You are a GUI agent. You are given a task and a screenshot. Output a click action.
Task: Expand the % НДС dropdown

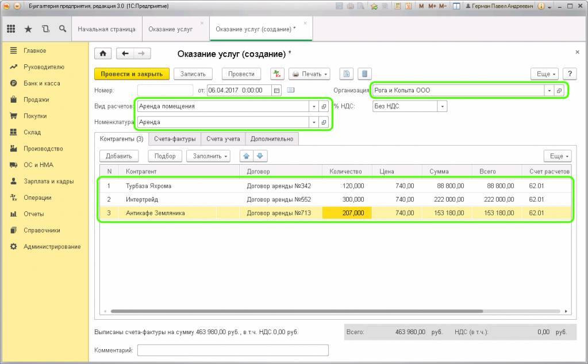tap(443, 106)
